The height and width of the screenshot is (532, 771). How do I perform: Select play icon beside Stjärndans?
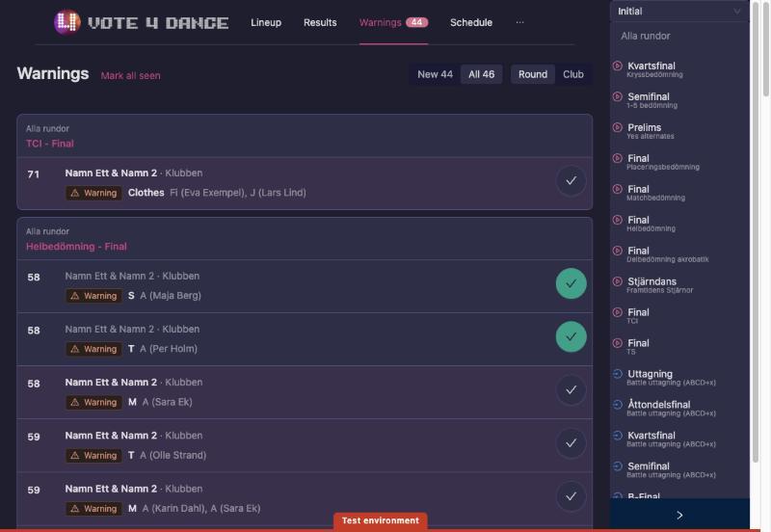(x=618, y=281)
